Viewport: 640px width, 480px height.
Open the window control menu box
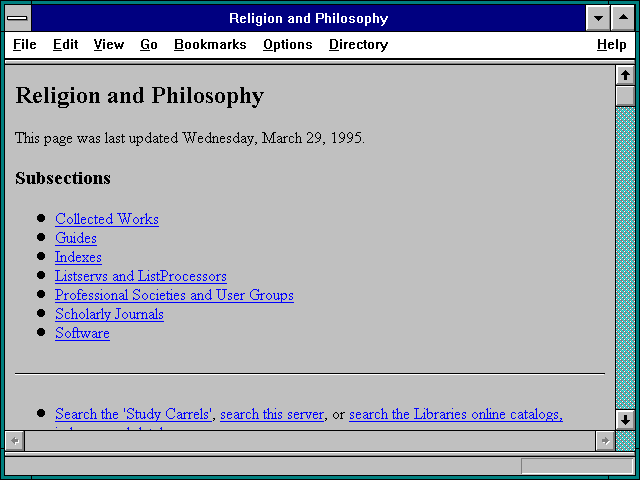[18, 18]
